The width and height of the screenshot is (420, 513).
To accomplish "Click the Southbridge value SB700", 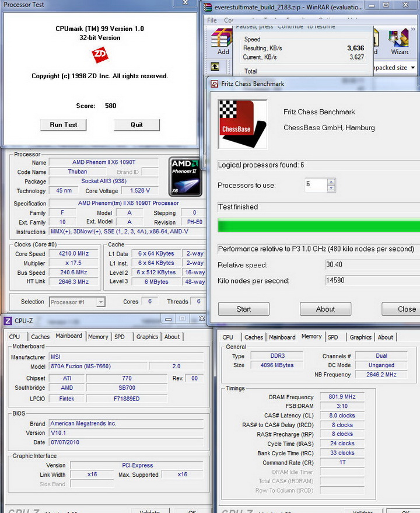I will point(127,388).
